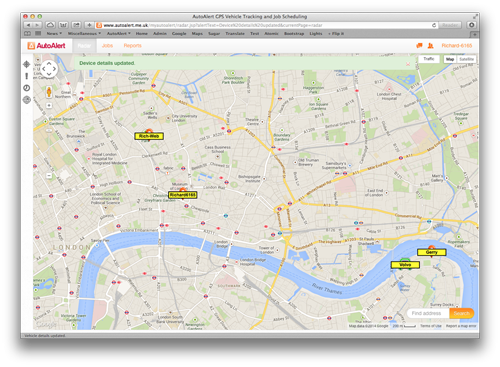Expand the News bookmarks dropdown

(54, 33)
